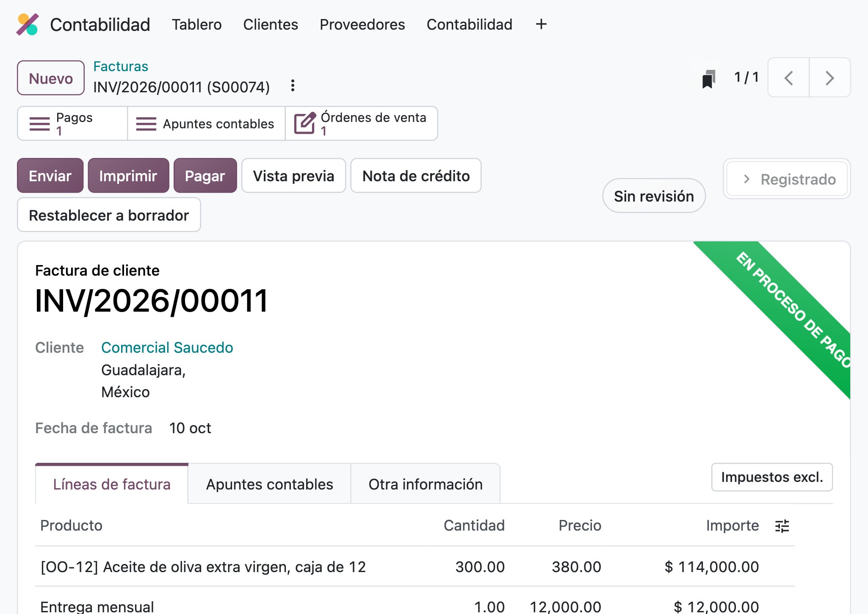Click the Odoo app logo icon

tap(28, 25)
